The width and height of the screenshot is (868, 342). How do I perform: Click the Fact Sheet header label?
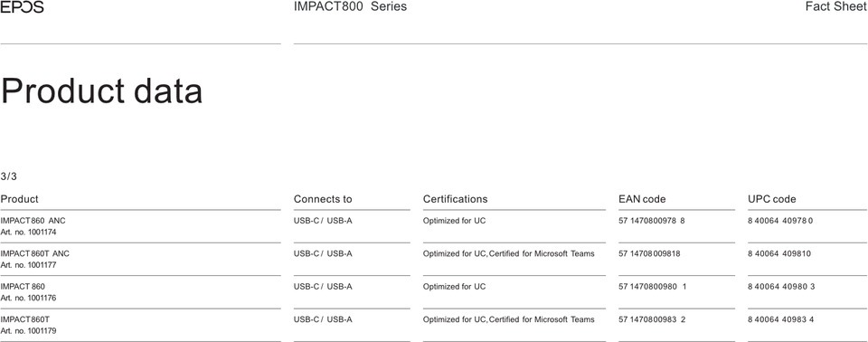[x=836, y=6]
